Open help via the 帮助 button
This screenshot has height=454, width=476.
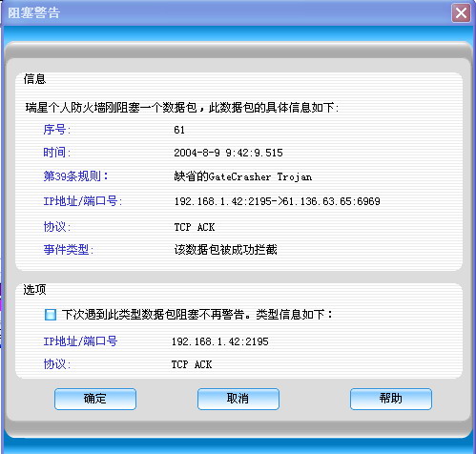click(x=391, y=399)
